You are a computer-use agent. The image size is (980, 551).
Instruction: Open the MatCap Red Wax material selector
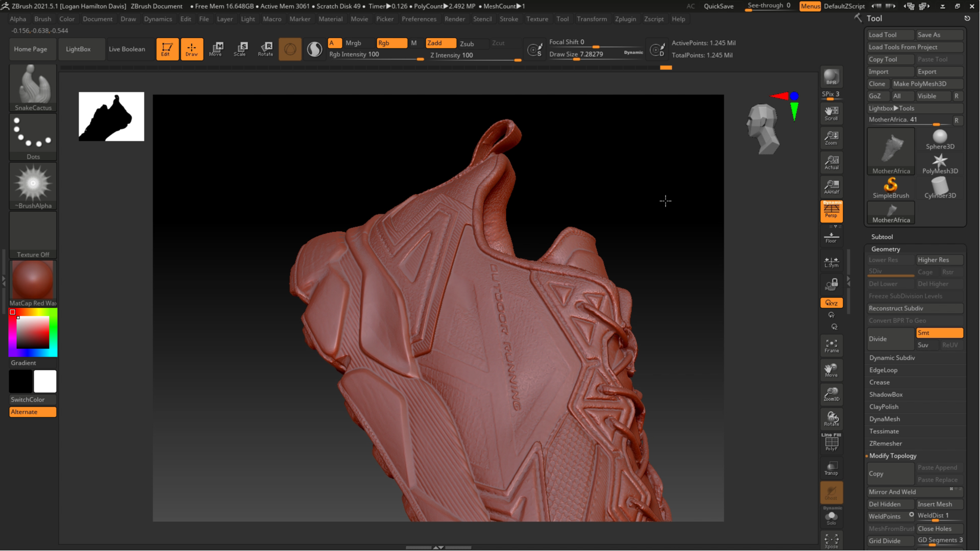[x=33, y=283]
